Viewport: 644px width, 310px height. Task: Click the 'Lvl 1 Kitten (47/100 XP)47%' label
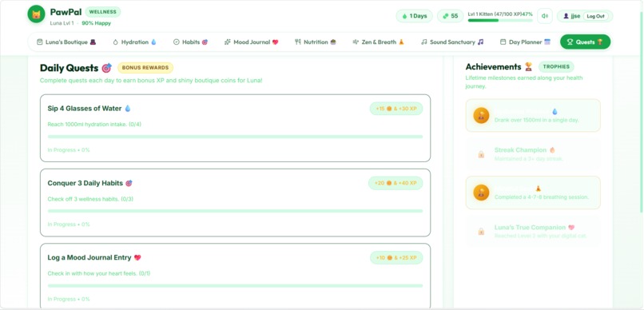pyautogui.click(x=500, y=14)
